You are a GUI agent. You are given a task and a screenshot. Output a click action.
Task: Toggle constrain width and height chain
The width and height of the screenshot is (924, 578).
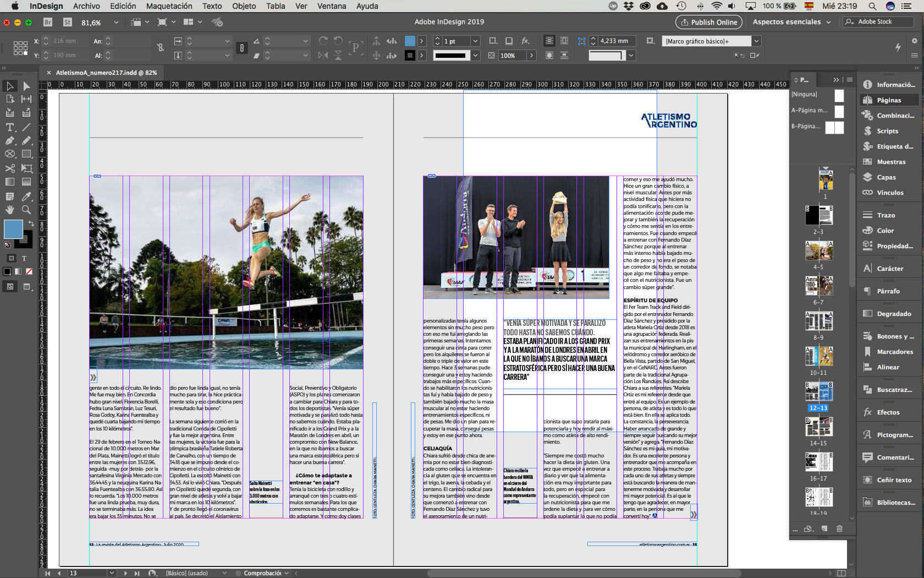tap(161, 48)
